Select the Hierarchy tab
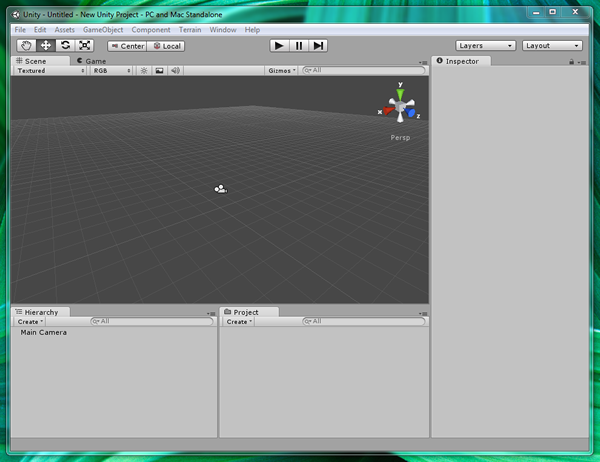This screenshot has height=462, width=600. (x=41, y=312)
